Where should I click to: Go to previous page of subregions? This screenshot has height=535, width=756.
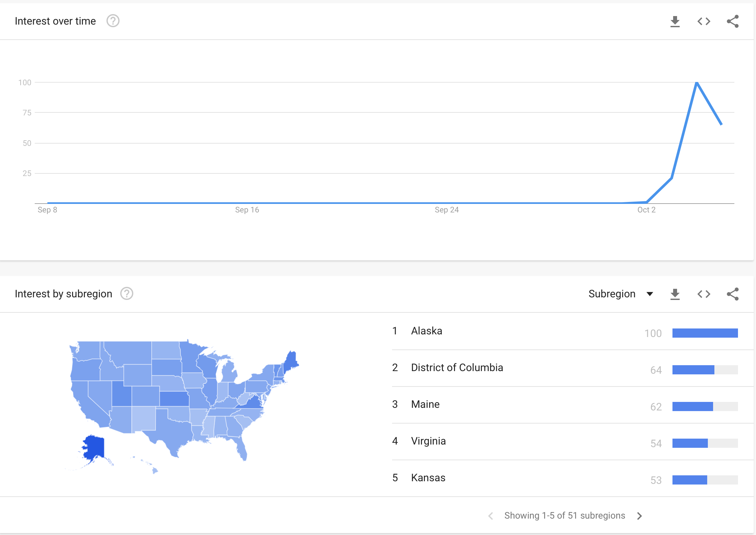[491, 516]
